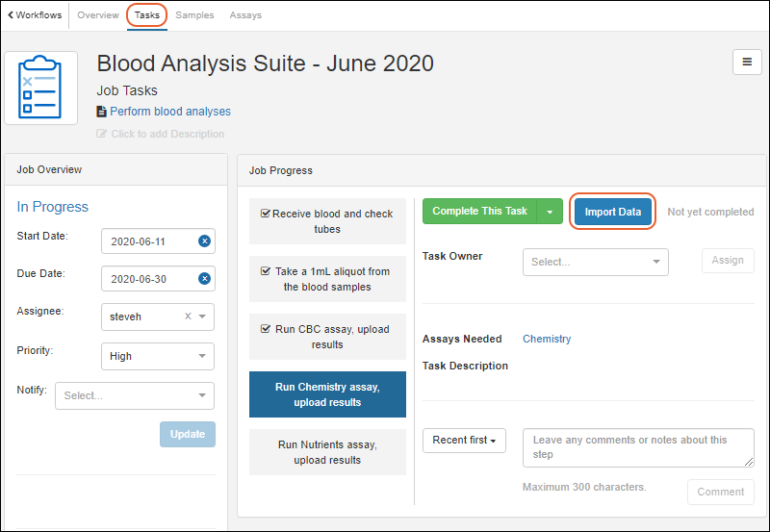Viewport: 770px width, 532px height.
Task: Go back to Workflows using the arrow
Action: pyautogui.click(x=11, y=15)
